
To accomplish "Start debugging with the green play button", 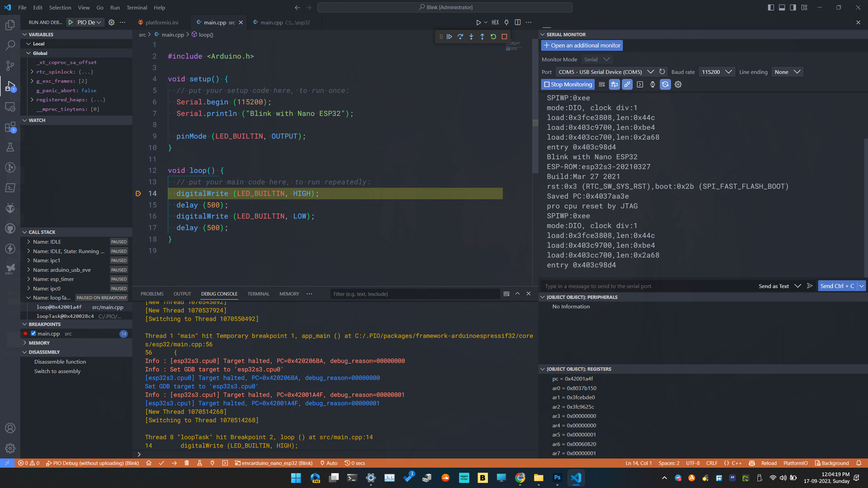I will [x=71, y=22].
